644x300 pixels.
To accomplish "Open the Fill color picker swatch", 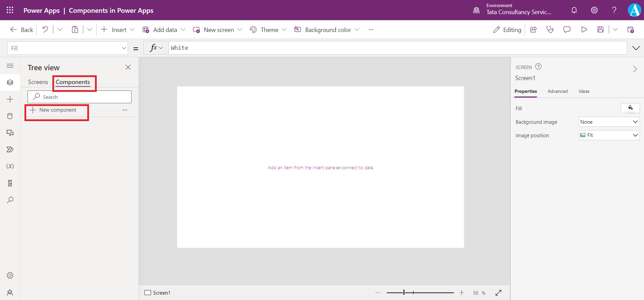I will [630, 108].
